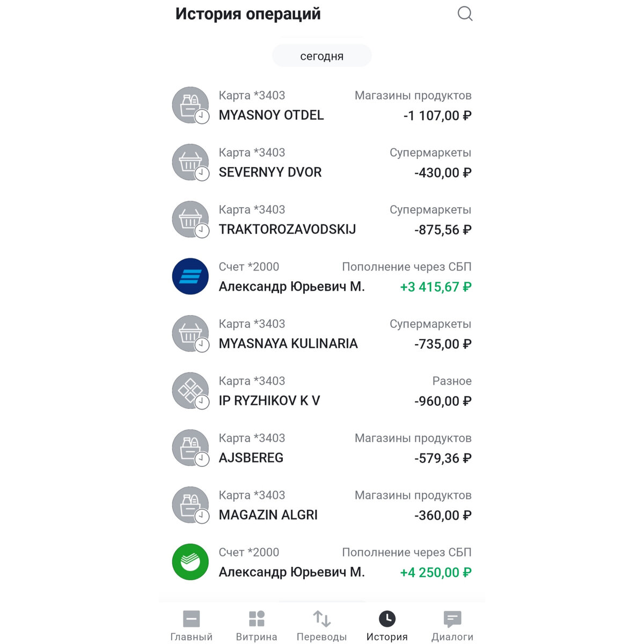Tap the AJSBEREG grocery icon
Viewport: 644px width, 644px height.
[x=191, y=448]
